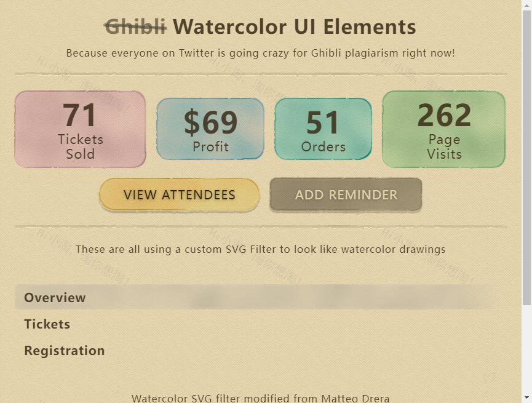Click the scrollbar down arrow

pos(526,397)
